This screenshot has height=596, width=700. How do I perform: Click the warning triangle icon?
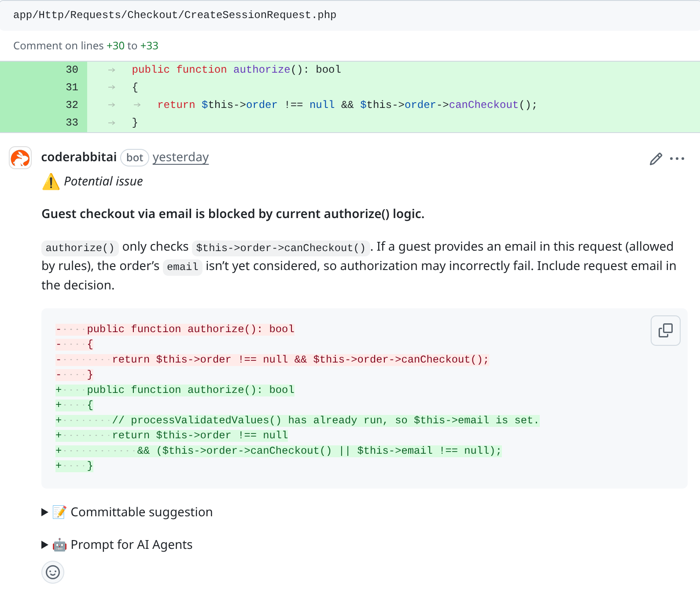(51, 181)
